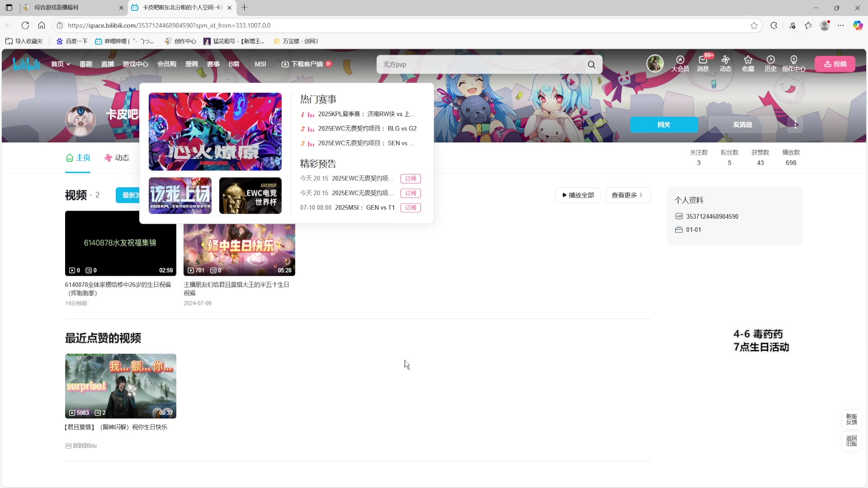Click the search magnifier icon
This screenshot has width=868, height=488.
[591, 65]
